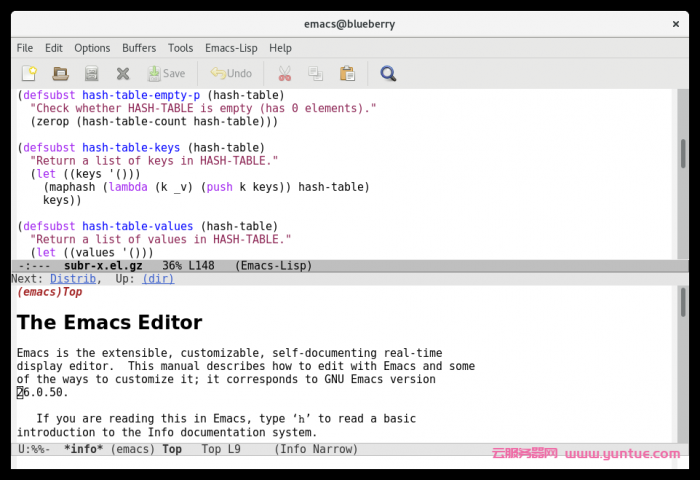
Task: Close the buffer with the X icon
Action: pos(123,73)
